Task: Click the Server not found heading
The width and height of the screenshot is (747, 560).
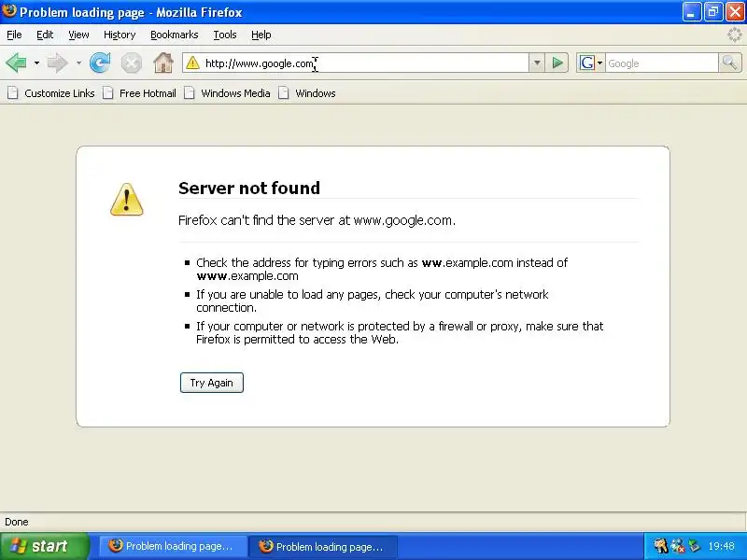Action: click(x=249, y=189)
